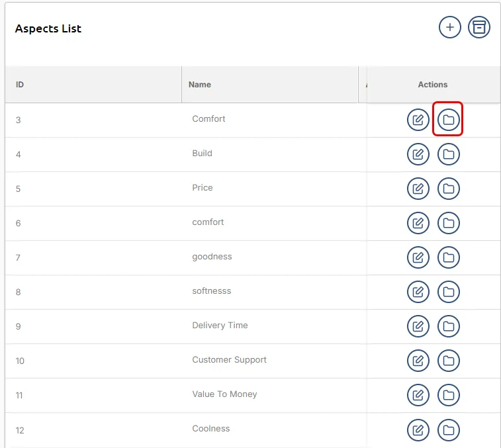Click the add aspect plus icon
501x448 pixels.
[449, 27]
